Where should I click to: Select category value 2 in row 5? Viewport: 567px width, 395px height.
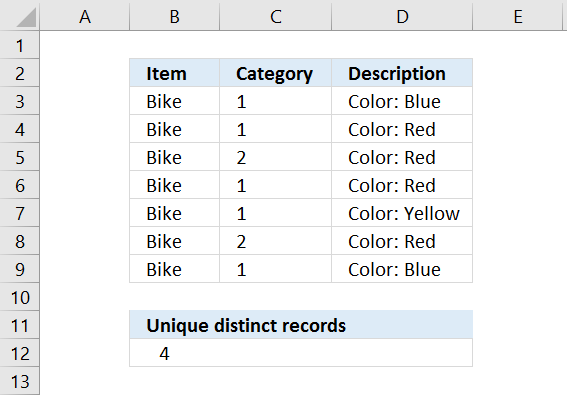[276, 157]
